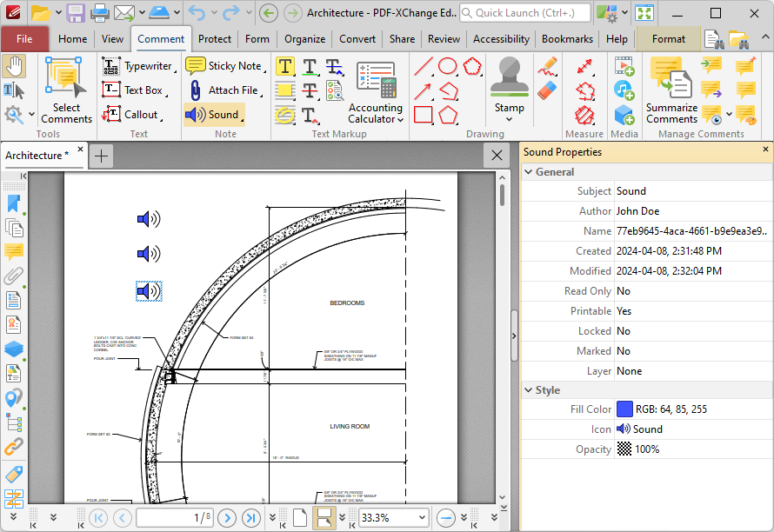Expand the Accounting Calculator dropdown

click(x=400, y=119)
